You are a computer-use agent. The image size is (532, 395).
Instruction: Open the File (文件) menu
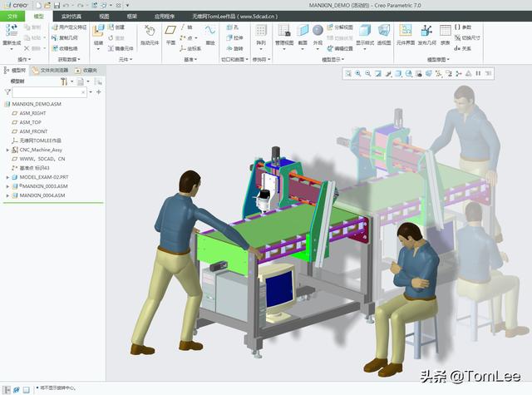pyautogui.click(x=12, y=16)
